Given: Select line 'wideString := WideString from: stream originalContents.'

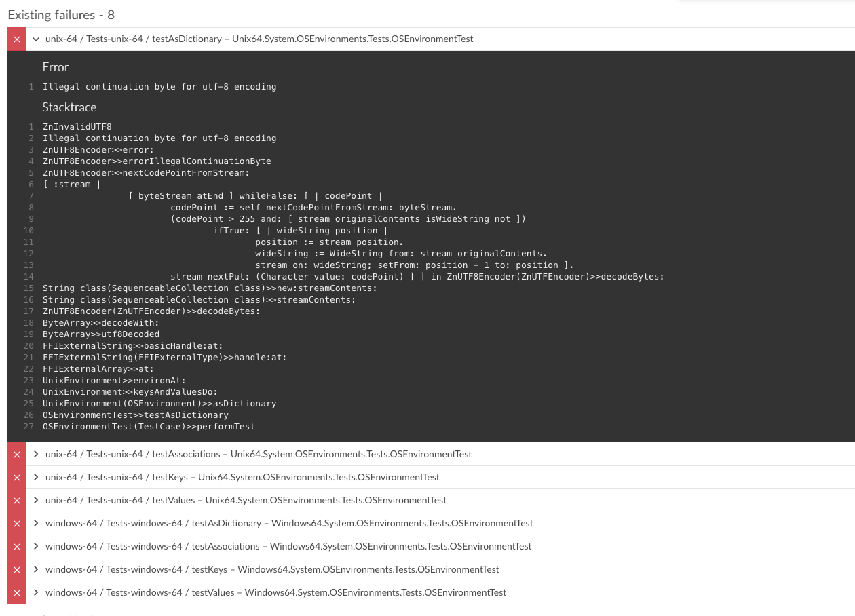Looking at the screenshot, I should [401, 254].
